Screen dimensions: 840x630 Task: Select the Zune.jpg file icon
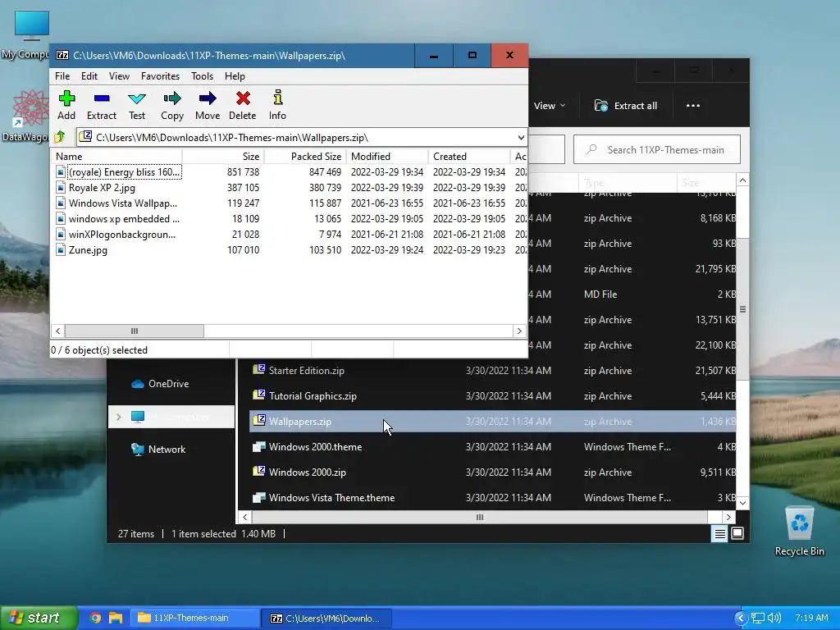61,249
